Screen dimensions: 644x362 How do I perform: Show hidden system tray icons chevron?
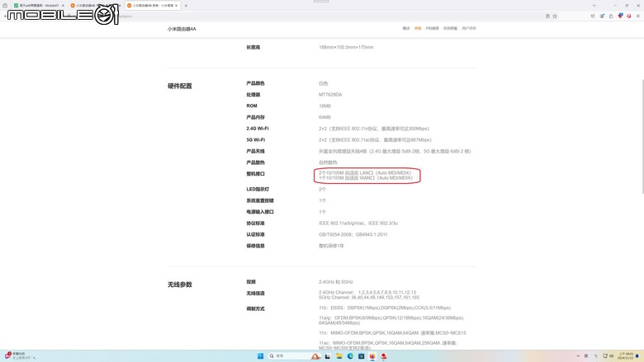pos(578,356)
